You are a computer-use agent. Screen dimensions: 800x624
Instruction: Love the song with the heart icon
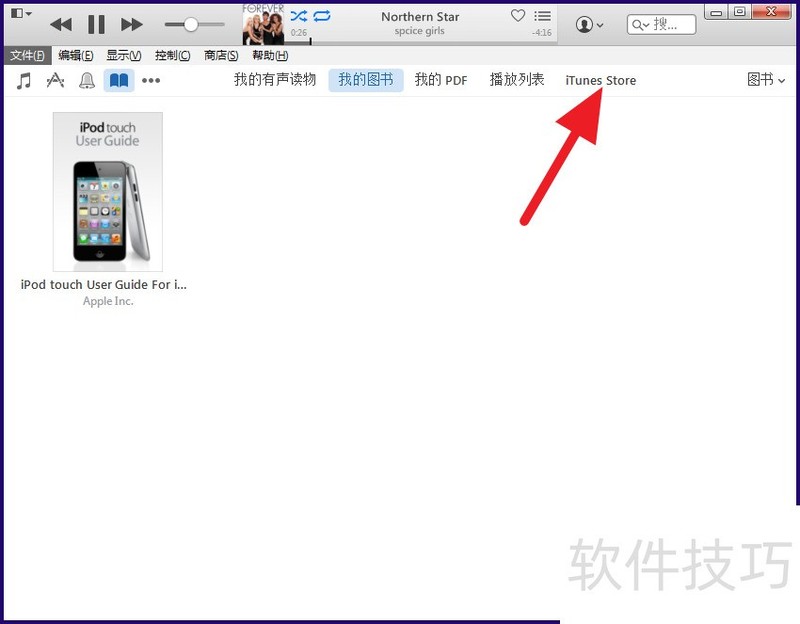518,16
